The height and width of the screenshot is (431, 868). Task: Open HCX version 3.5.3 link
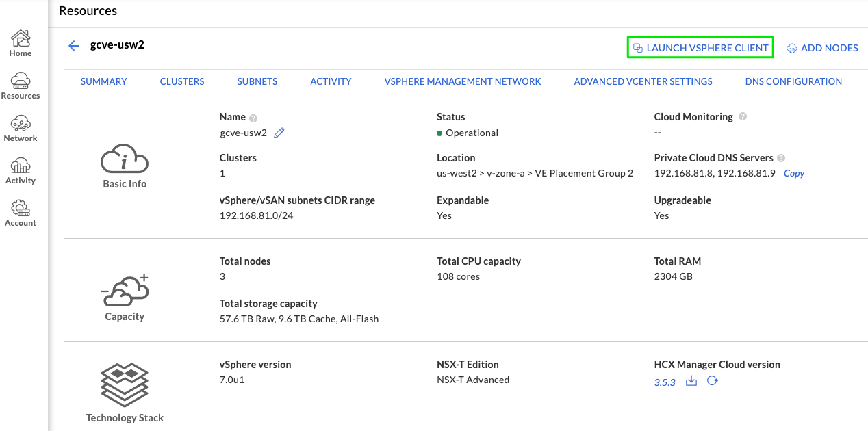click(x=665, y=382)
